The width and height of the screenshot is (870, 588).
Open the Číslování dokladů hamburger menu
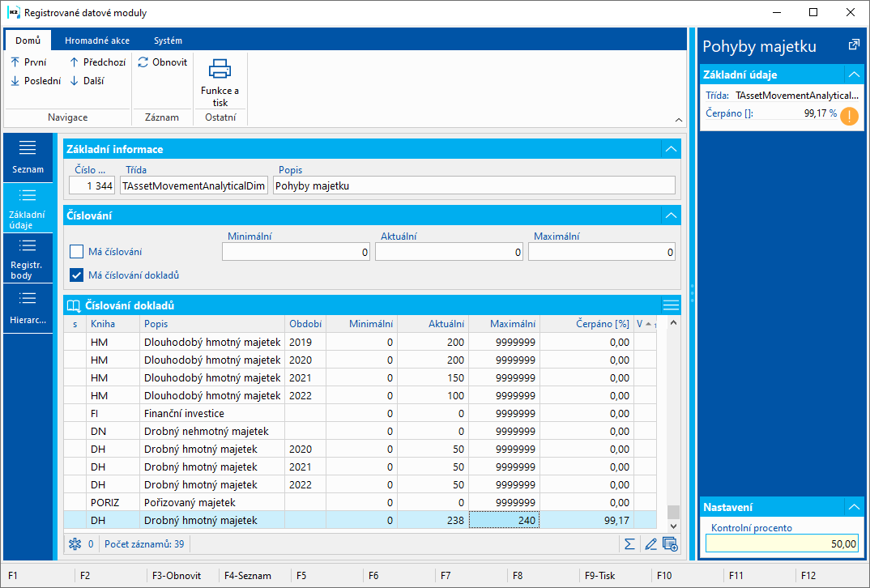pos(670,305)
